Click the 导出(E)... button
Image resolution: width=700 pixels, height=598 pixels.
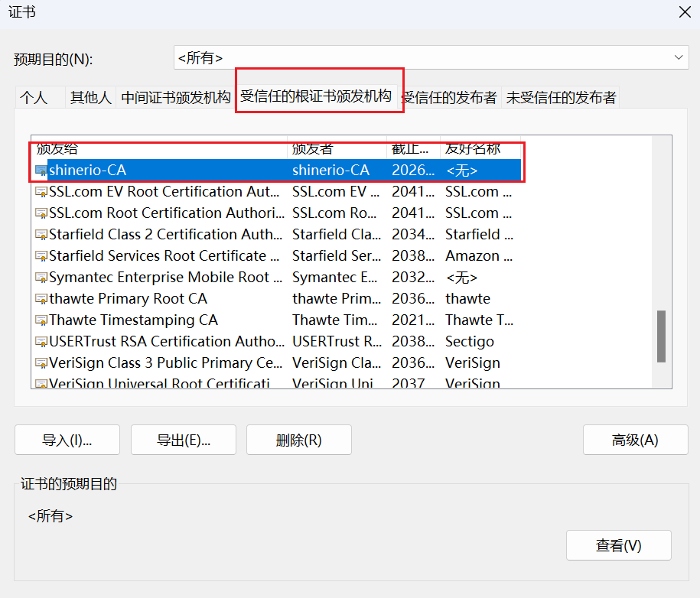pos(184,440)
